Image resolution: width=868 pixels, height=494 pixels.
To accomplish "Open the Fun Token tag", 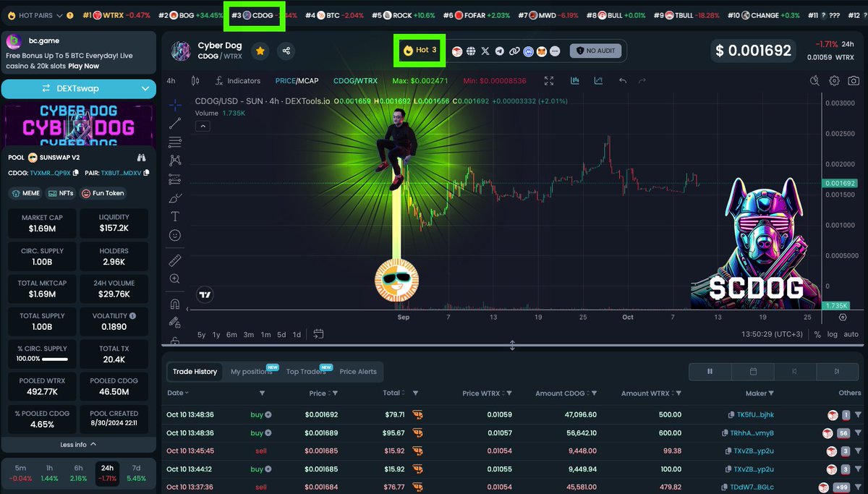I will pyautogui.click(x=103, y=193).
